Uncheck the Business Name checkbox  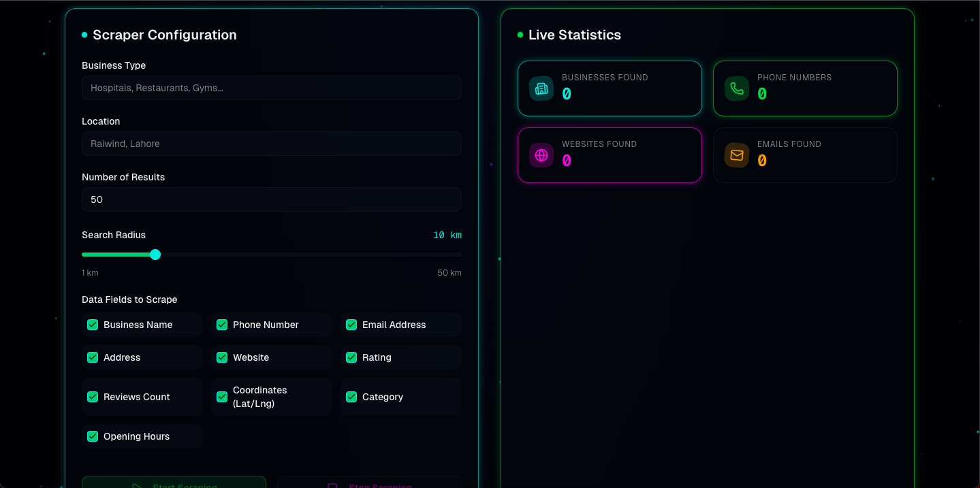click(x=93, y=325)
